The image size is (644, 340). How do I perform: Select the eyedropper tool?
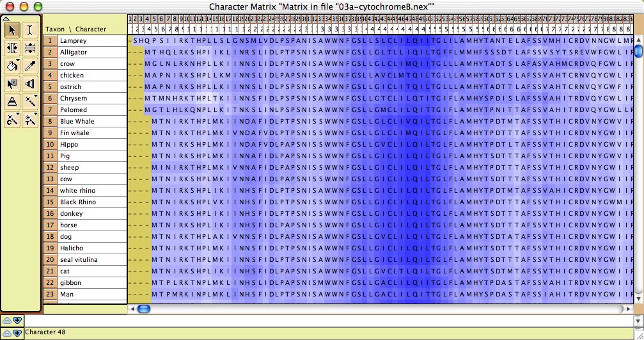30,65
